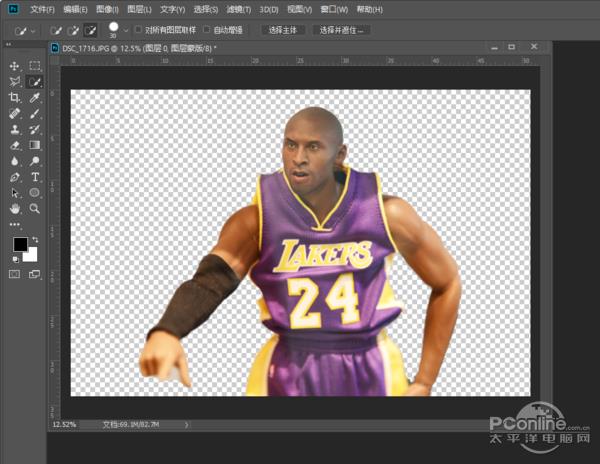Swap foreground and background colors

35,239
